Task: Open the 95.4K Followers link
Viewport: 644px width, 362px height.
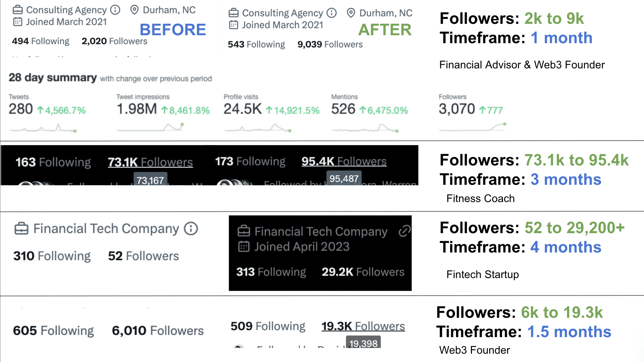Action: 344,161
